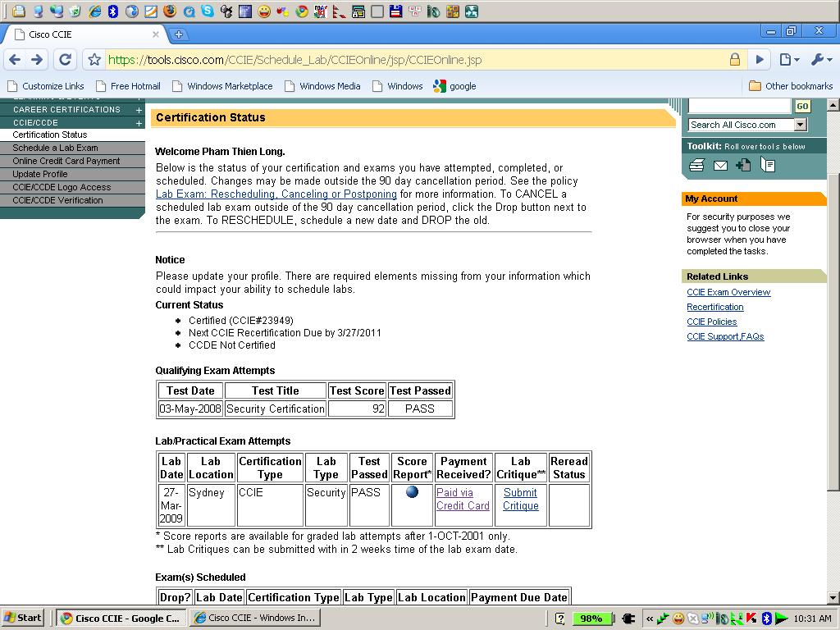Open the Search All Cisco.com dropdown
840x630 pixels.
tap(800, 125)
